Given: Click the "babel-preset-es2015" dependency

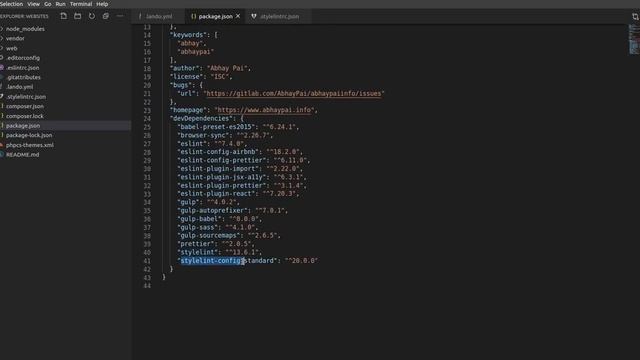Looking at the screenshot, I should (x=216, y=127).
